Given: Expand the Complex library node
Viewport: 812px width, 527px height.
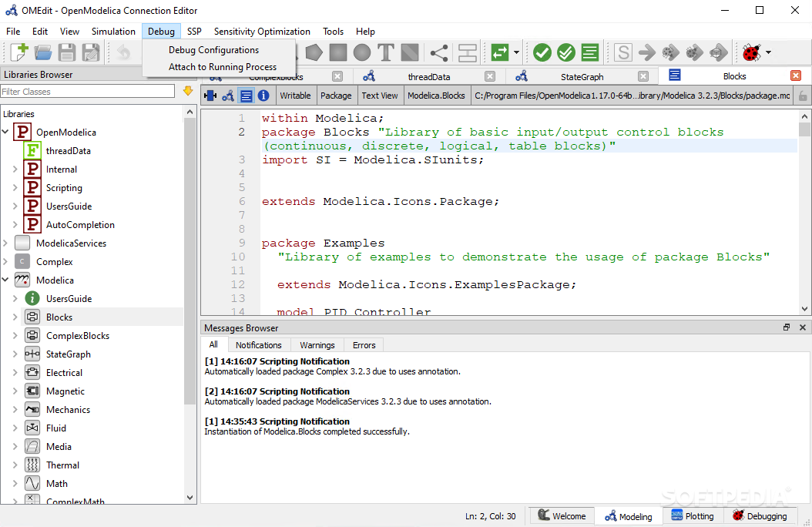Looking at the screenshot, I should (x=5, y=261).
